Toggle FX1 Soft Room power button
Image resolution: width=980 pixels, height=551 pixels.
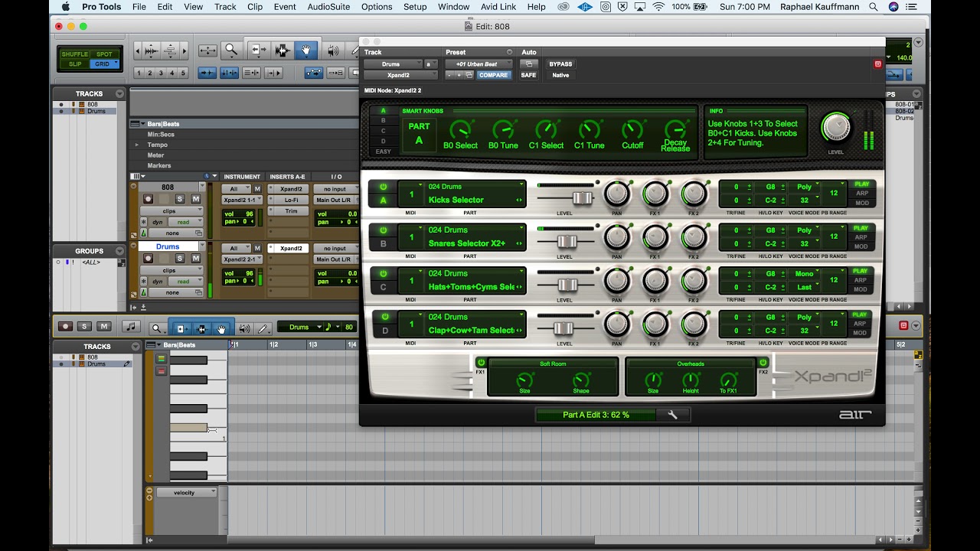click(x=481, y=363)
